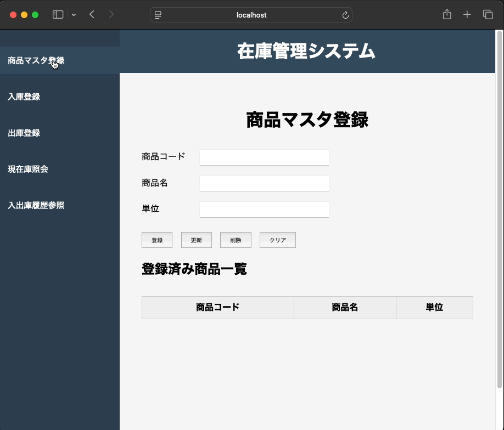Viewport: 504px width, 430px height.
Task: Click the 単位 table column header
Action: [x=435, y=307]
